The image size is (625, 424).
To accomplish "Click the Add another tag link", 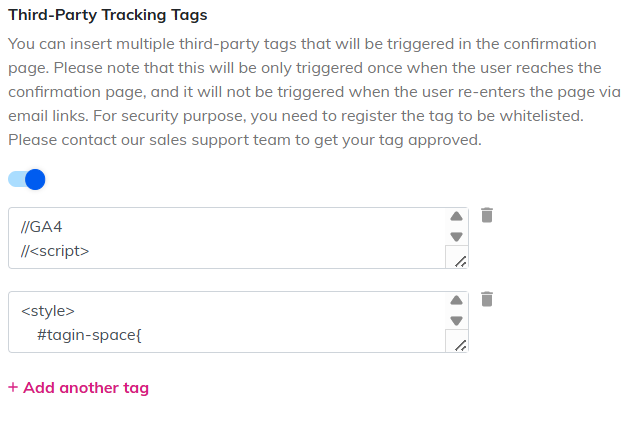I will 85,388.
